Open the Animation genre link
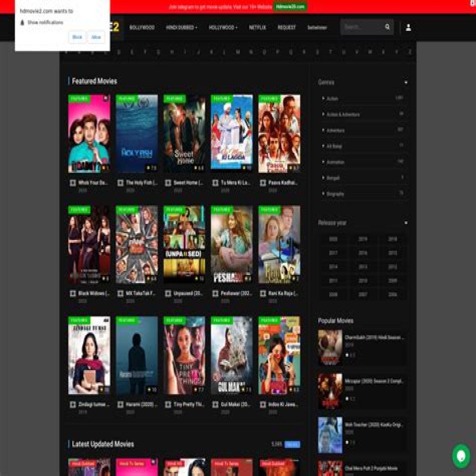This screenshot has width=476, height=476. [336, 162]
